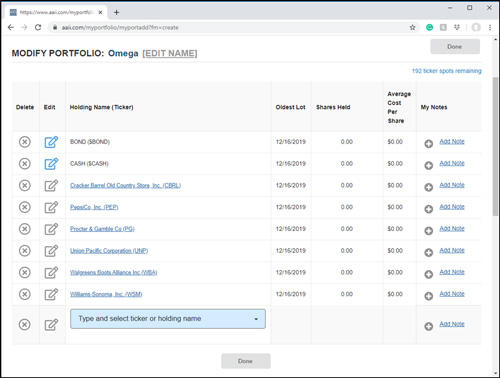Edit the Procter & Gamble holding
This screenshot has height=378, width=500.
click(51, 229)
